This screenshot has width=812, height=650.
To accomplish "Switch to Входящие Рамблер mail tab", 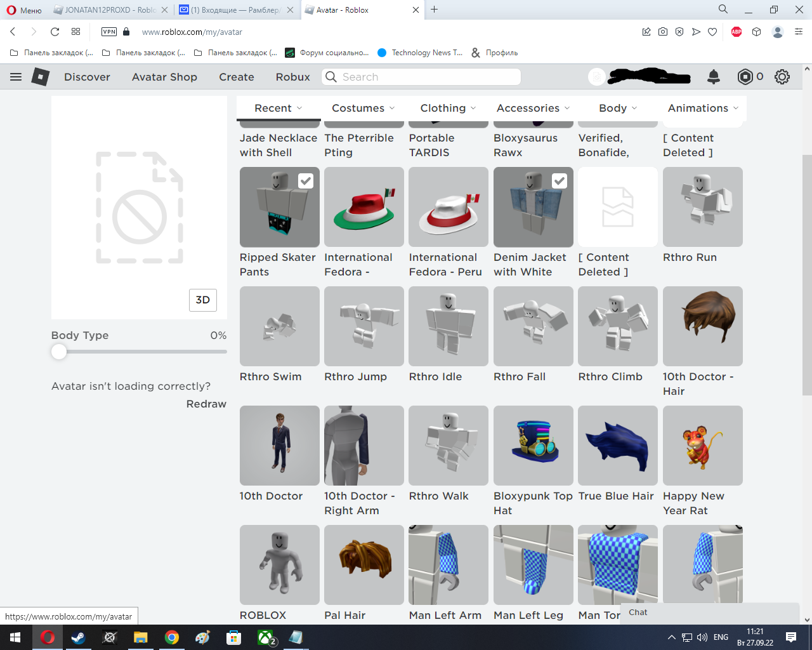I will tap(236, 10).
